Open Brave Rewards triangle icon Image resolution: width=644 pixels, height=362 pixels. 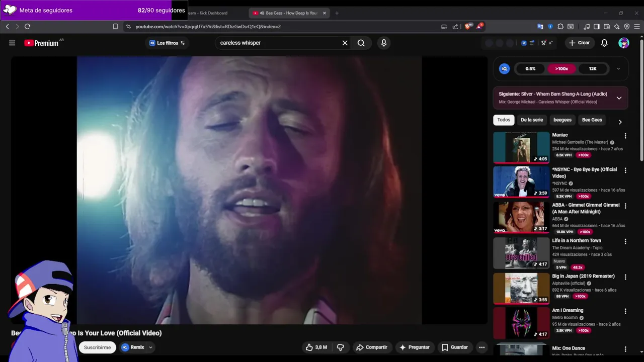pyautogui.click(x=480, y=26)
